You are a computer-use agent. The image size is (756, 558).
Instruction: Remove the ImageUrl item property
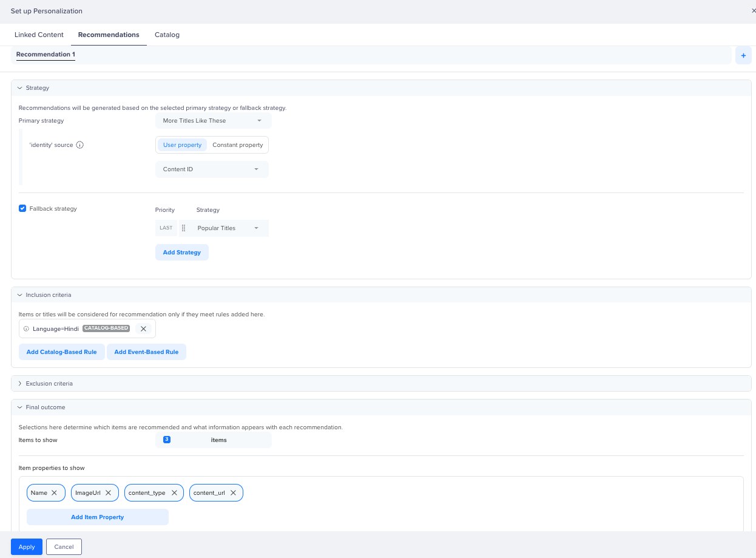[x=108, y=493]
